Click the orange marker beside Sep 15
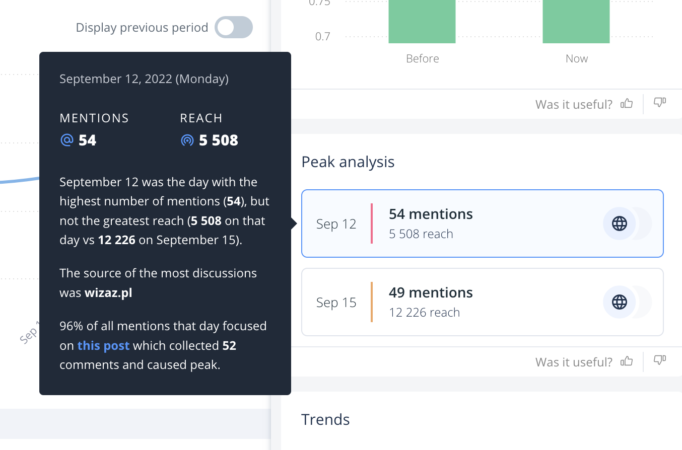 (372, 301)
